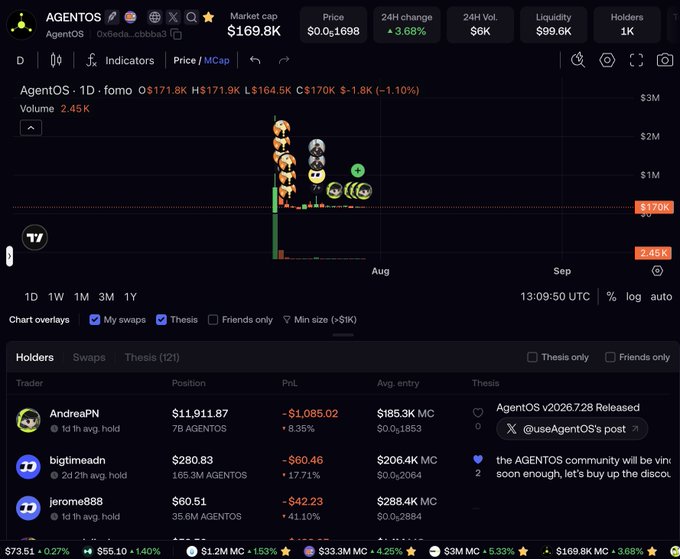680x559 pixels.
Task: Undo last chart action
Action: tap(255, 60)
